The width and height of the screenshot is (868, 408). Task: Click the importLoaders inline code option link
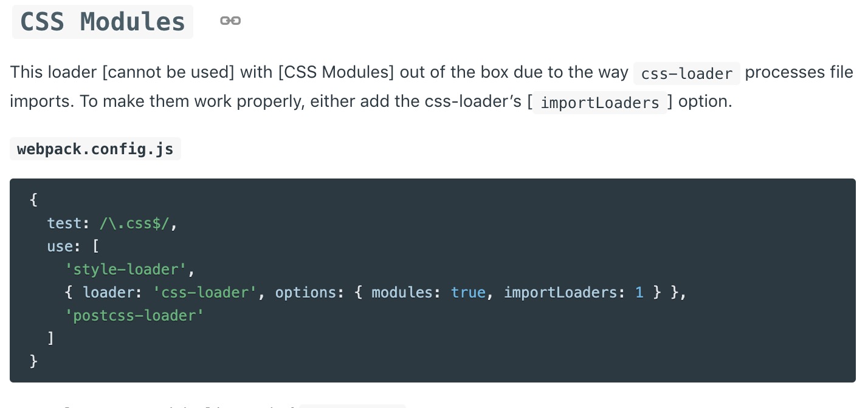tap(600, 103)
